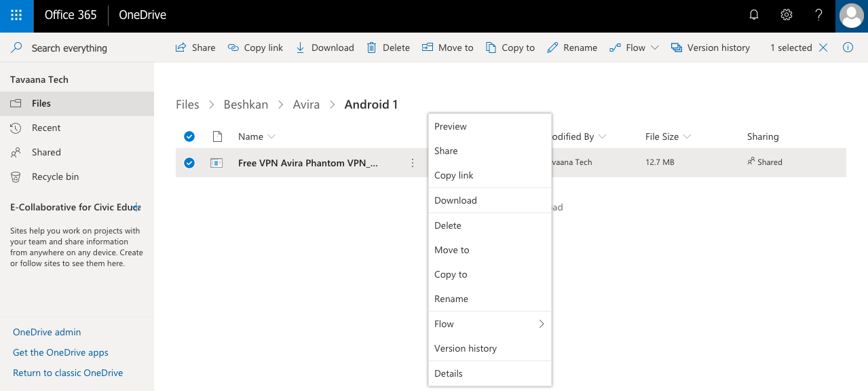The image size is (868, 391).
Task: Click the Android 1 current folder breadcrumb
Action: coord(371,105)
